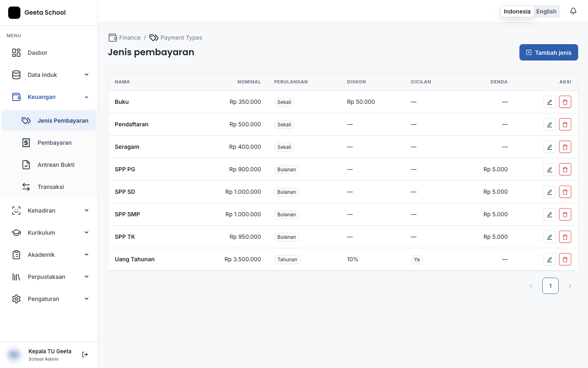Go to Finance breadcrumb
Screen dimensions: 588x368
tap(125, 38)
